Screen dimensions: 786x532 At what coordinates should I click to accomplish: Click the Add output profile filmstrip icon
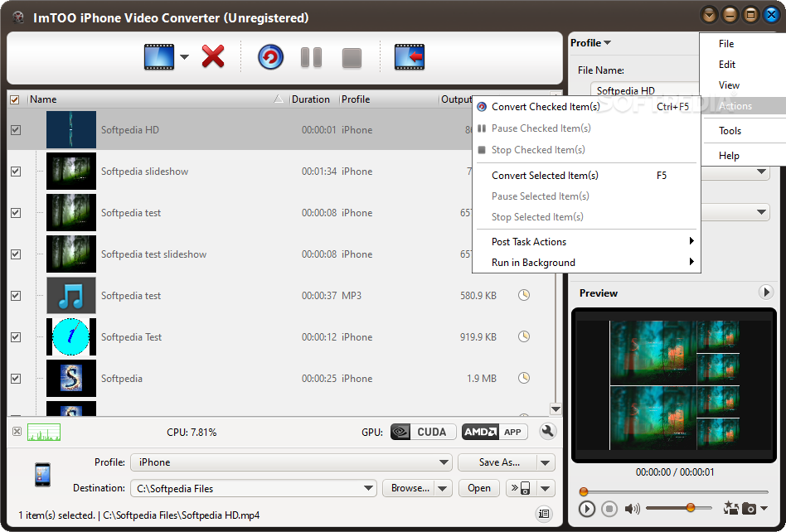point(410,56)
